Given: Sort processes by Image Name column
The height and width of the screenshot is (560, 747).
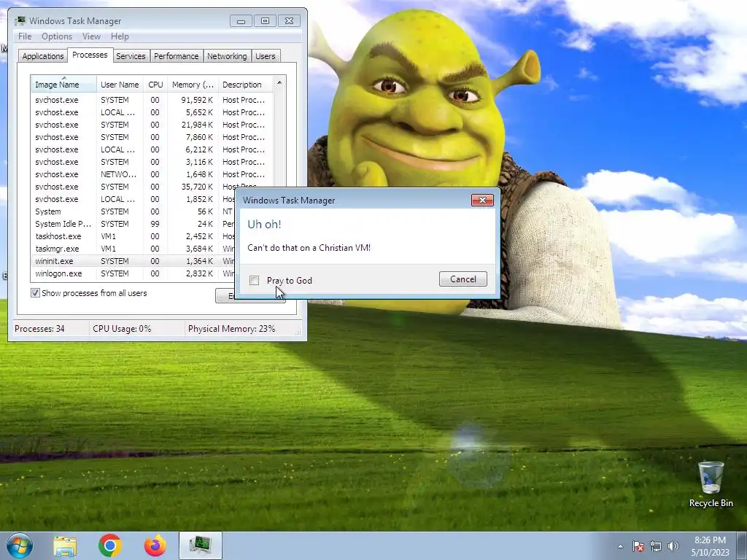Looking at the screenshot, I should (64, 85).
